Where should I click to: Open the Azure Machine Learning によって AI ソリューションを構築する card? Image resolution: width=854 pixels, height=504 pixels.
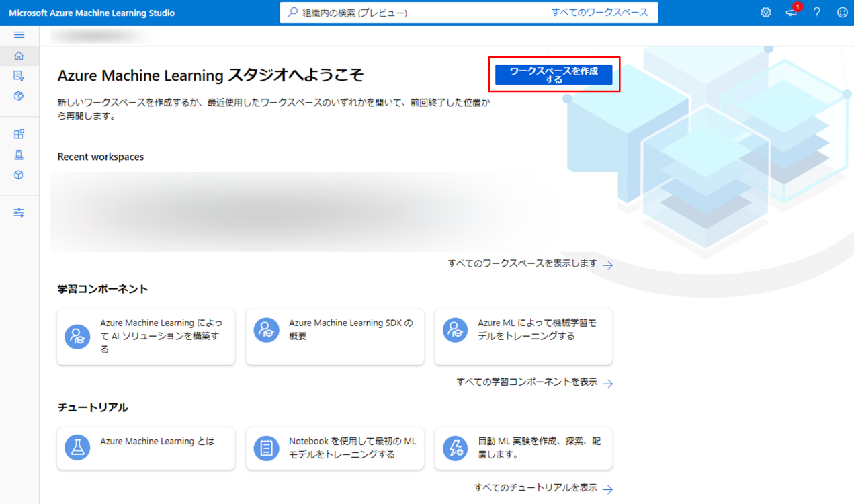[x=146, y=337]
